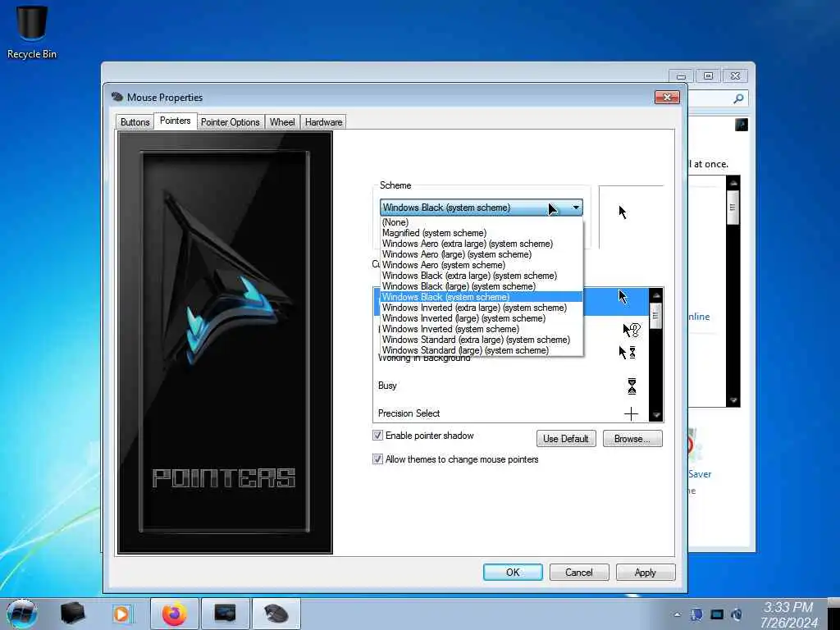Choose Windows Inverted (system scheme)

tap(481, 329)
